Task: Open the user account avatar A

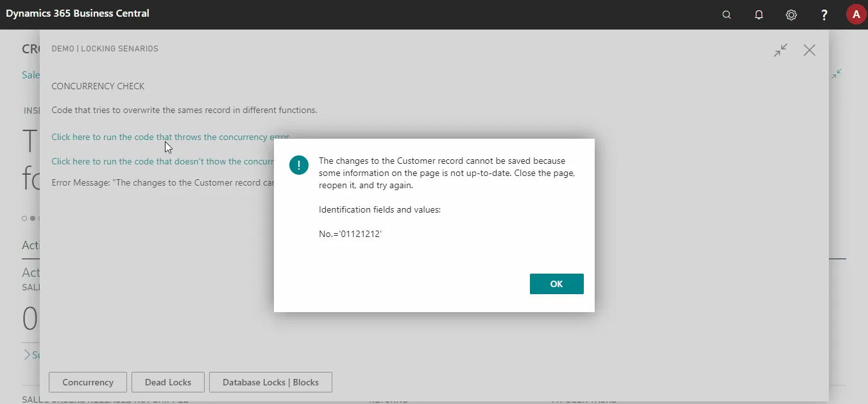Action: tap(856, 14)
